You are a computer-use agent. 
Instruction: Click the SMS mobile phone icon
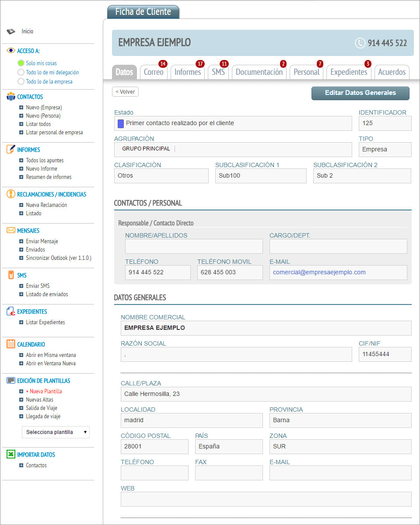[x=11, y=275]
